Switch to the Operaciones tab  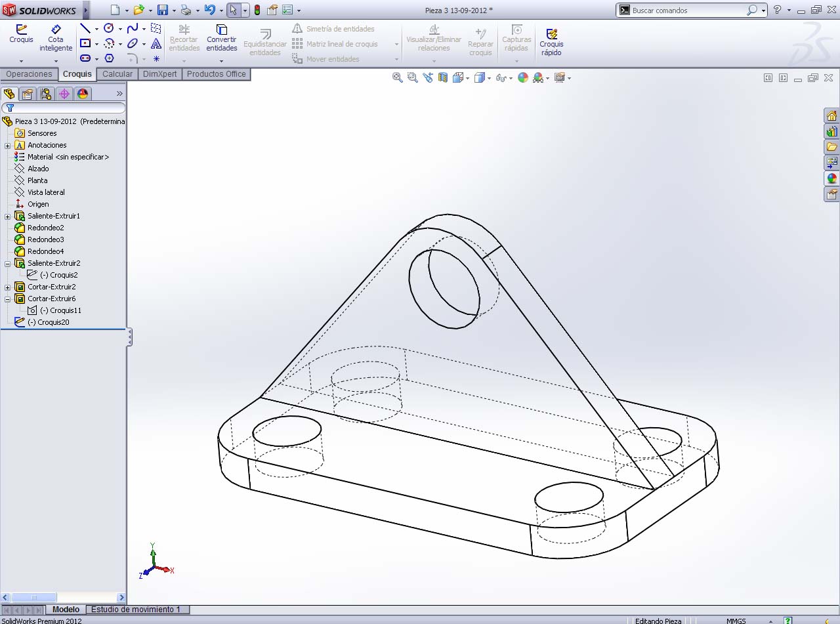(x=29, y=74)
